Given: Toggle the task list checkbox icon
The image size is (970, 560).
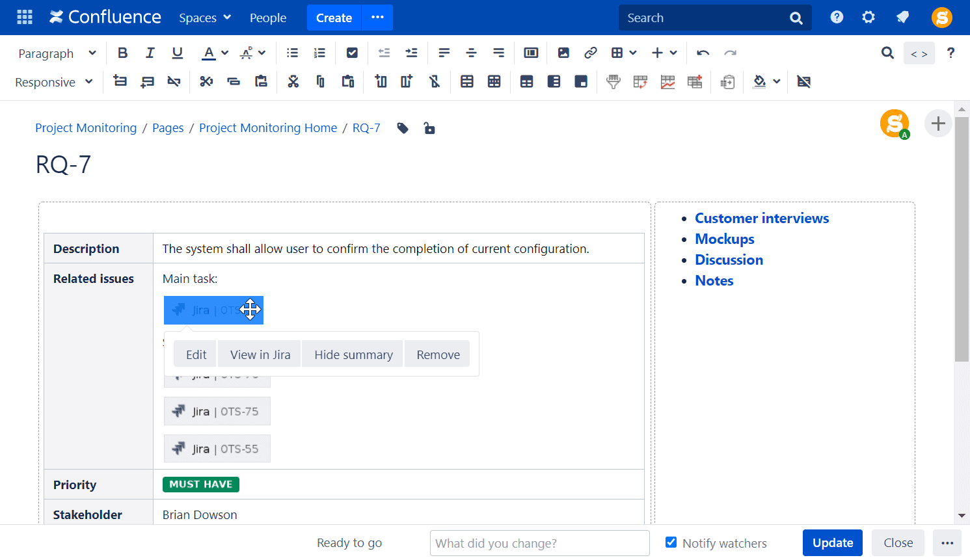Looking at the screenshot, I should click(352, 53).
